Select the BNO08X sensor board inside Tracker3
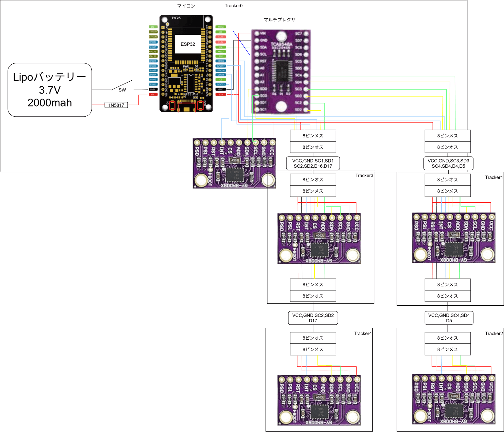The height and width of the screenshot is (432, 504). pos(319,239)
